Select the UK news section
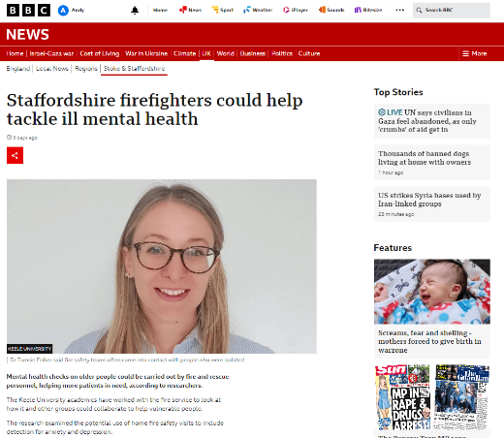The width and height of the screenshot is (504, 438). pyautogui.click(x=206, y=53)
